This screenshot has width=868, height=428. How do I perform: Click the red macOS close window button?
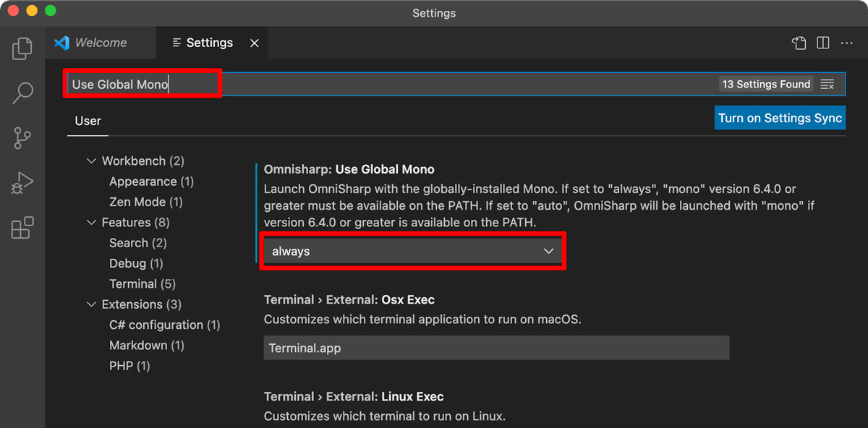tap(14, 11)
